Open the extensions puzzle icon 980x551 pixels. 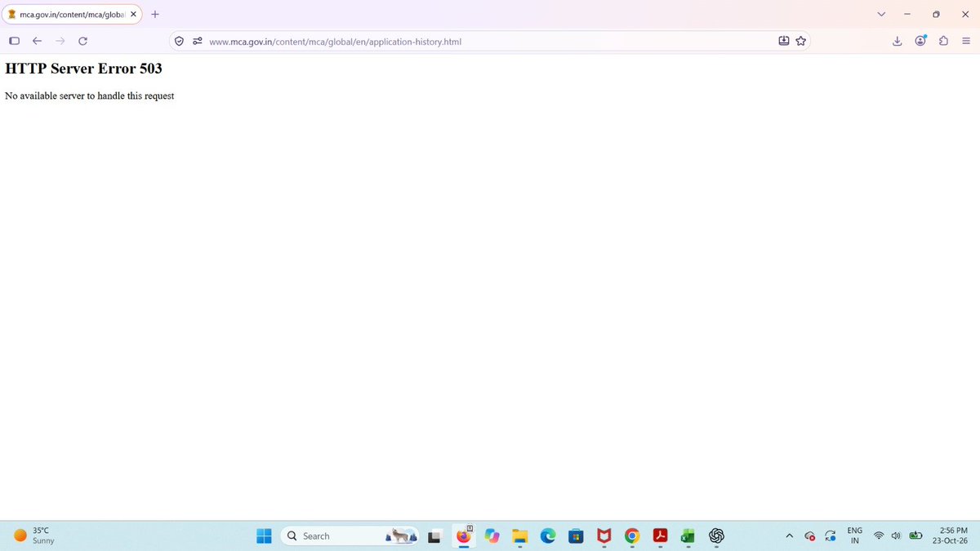click(x=943, y=41)
